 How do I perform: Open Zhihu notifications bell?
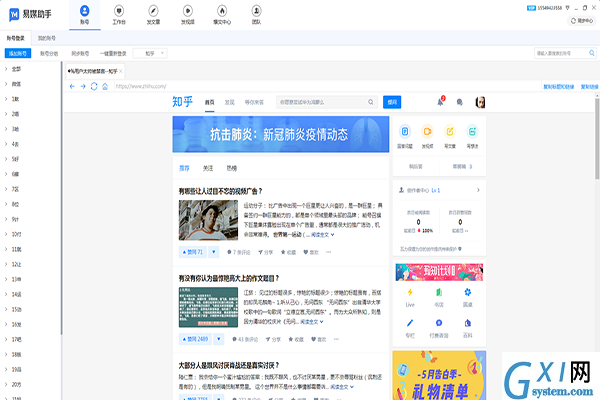click(x=441, y=101)
